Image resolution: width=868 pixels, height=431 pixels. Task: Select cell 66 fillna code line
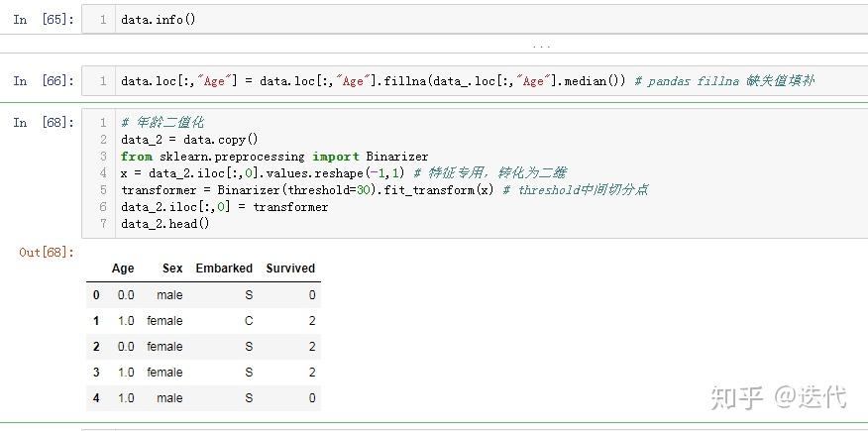[468, 81]
